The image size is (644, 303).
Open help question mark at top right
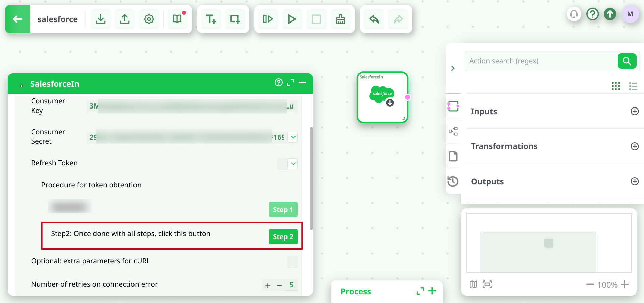(593, 14)
